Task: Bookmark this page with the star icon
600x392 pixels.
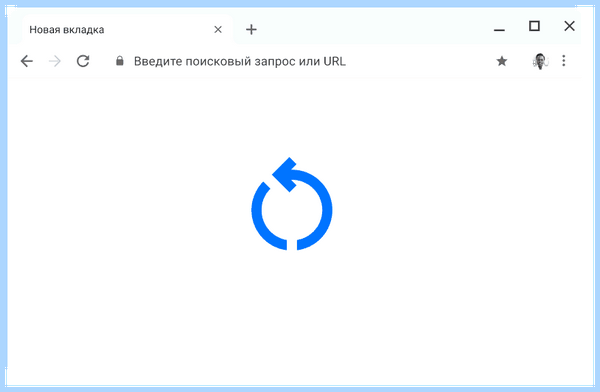Action: pyautogui.click(x=502, y=61)
